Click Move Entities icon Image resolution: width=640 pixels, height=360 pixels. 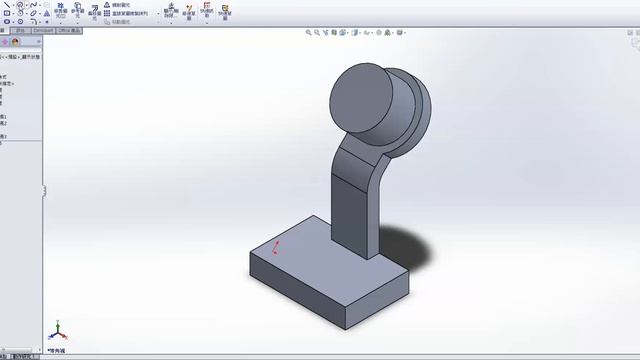point(107,22)
